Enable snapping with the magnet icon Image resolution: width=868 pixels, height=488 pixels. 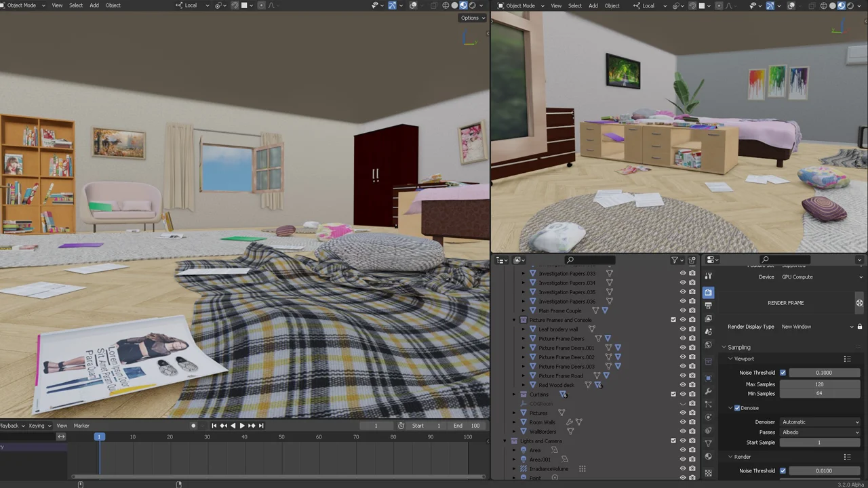tap(234, 5)
